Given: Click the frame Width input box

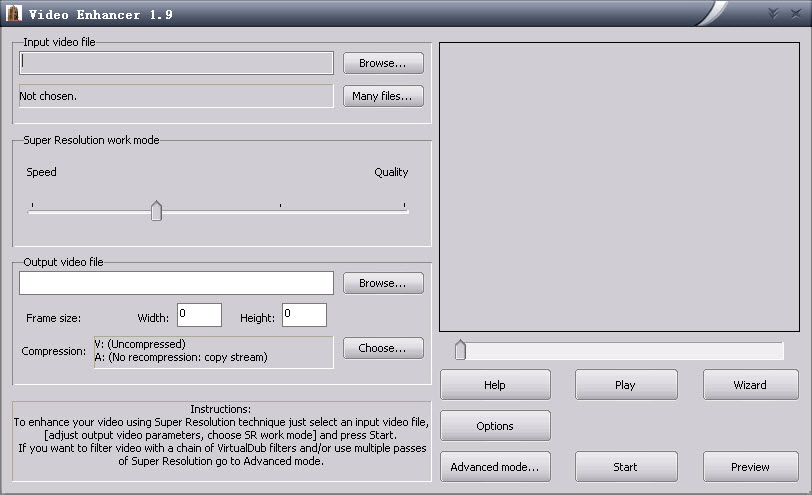Looking at the screenshot, I should click(x=199, y=315).
